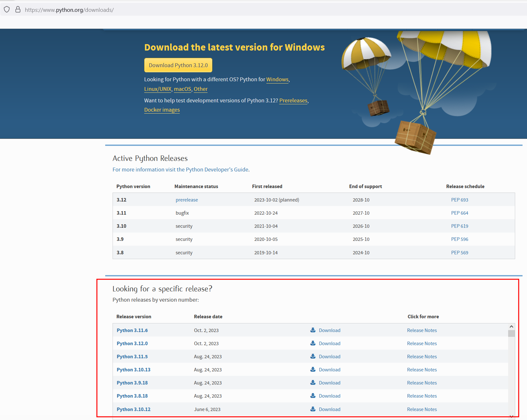Select the 2022-10-24 first released cell
This screenshot has width=527, height=420.
(266, 213)
